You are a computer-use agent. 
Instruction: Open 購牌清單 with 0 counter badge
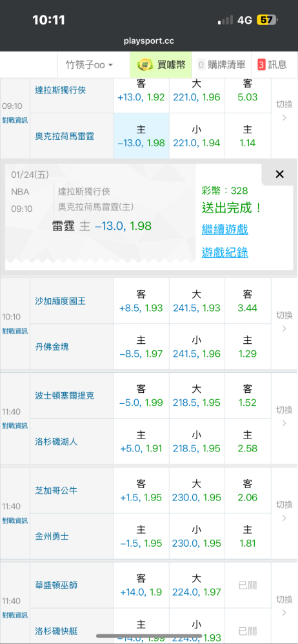point(221,64)
